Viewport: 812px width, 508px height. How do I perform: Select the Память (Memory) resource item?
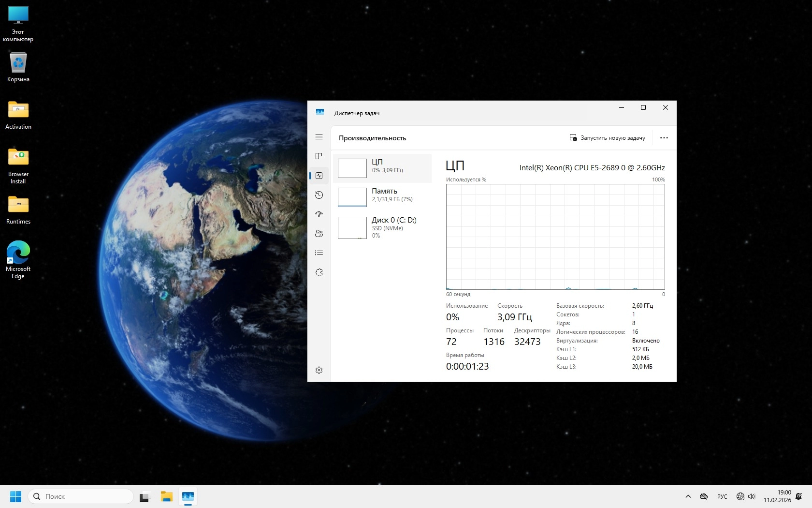pyautogui.click(x=382, y=197)
